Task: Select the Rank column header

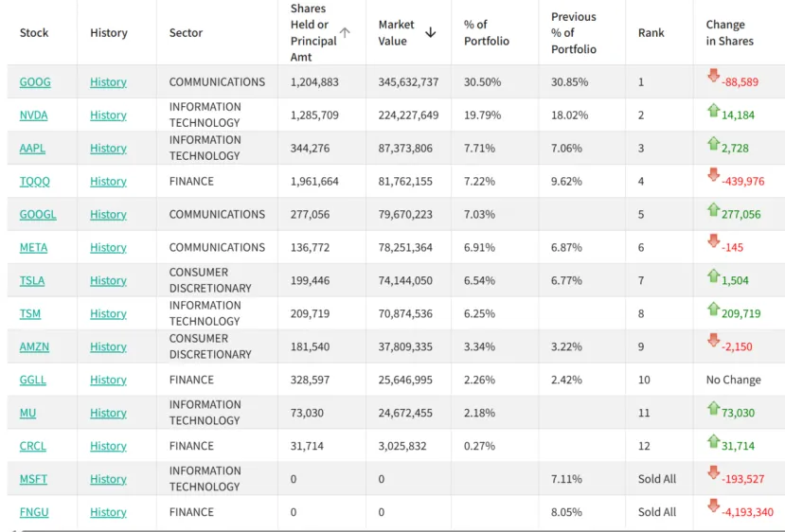Action: point(651,33)
